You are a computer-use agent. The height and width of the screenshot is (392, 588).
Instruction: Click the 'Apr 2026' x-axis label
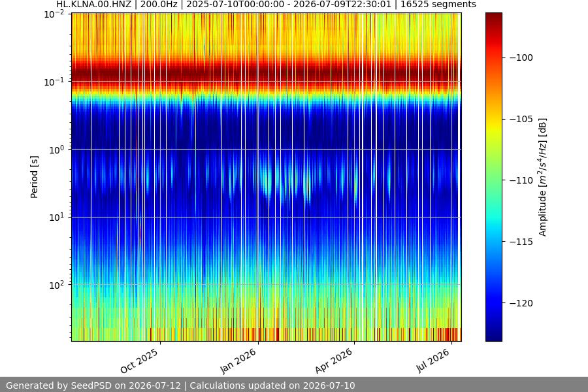(334, 361)
